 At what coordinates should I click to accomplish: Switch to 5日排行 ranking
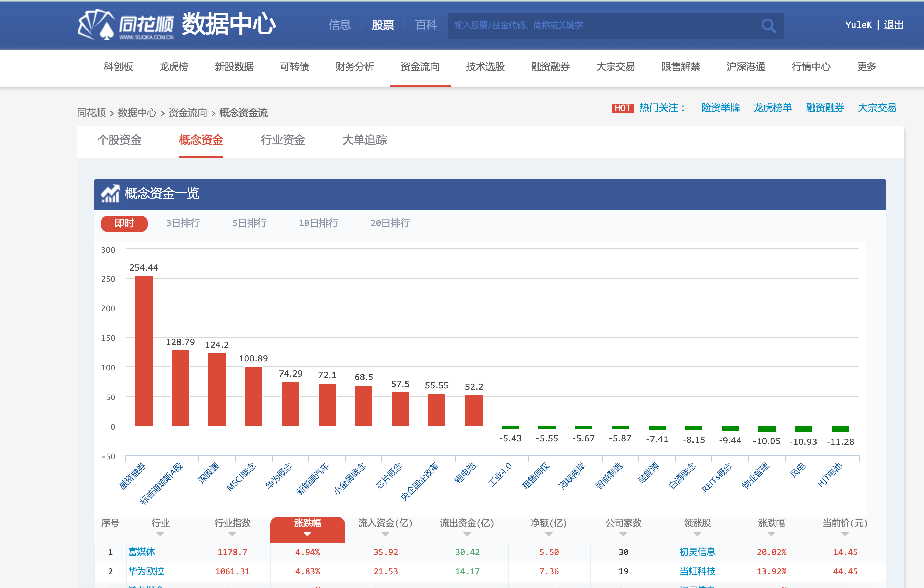click(249, 223)
